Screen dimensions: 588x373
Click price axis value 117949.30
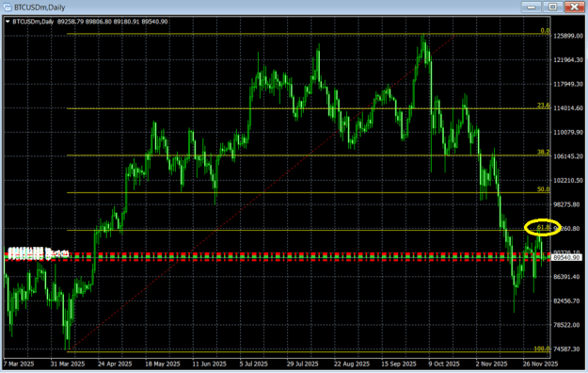(568, 84)
